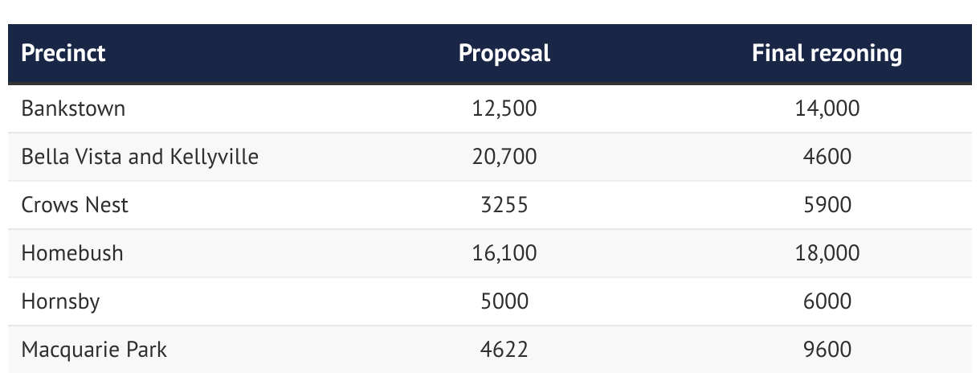Viewport: 980px width, 381px height.
Task: Click Bankstown's proposal value 12,500
Action: pos(504,109)
